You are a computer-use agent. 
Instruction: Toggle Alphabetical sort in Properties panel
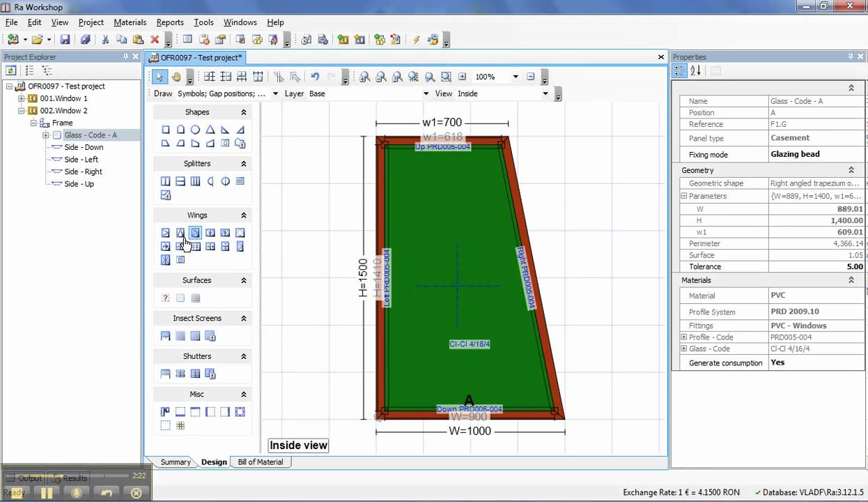point(695,70)
